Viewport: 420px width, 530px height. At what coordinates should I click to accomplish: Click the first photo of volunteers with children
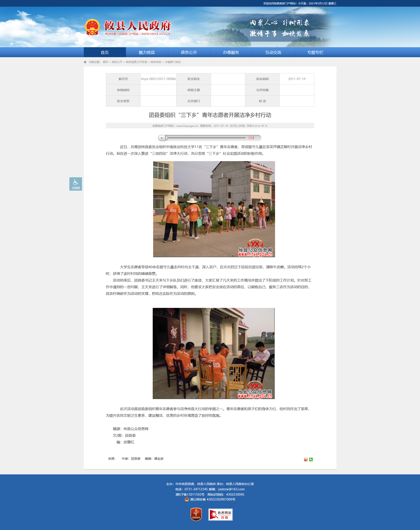point(214,209)
